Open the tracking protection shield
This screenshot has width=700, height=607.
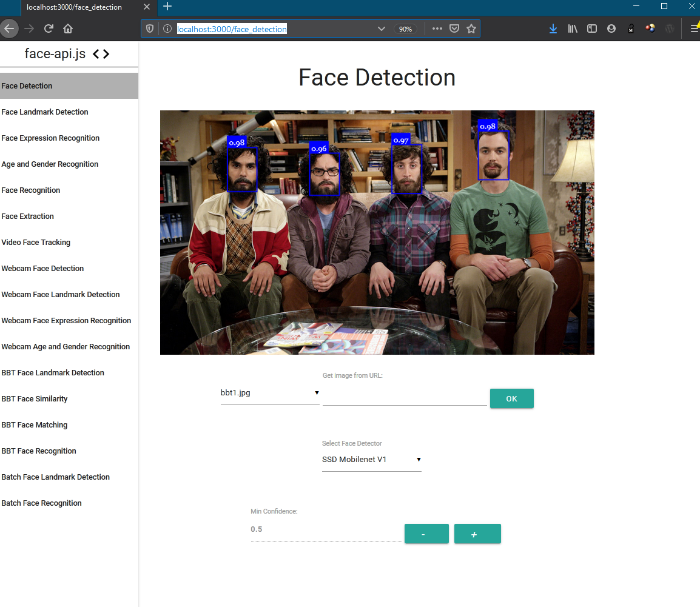tap(150, 29)
